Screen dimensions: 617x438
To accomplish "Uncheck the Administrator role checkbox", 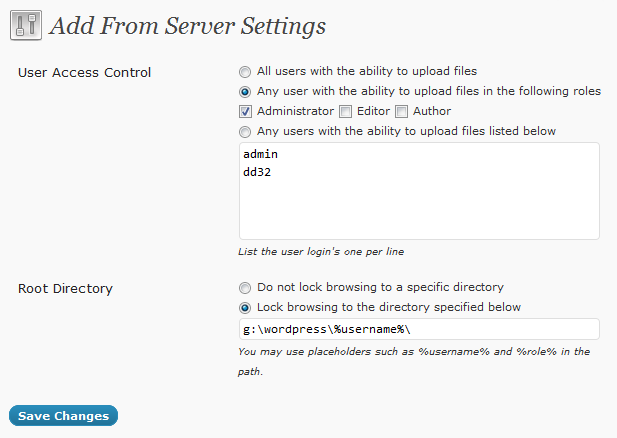I will click(x=245, y=111).
